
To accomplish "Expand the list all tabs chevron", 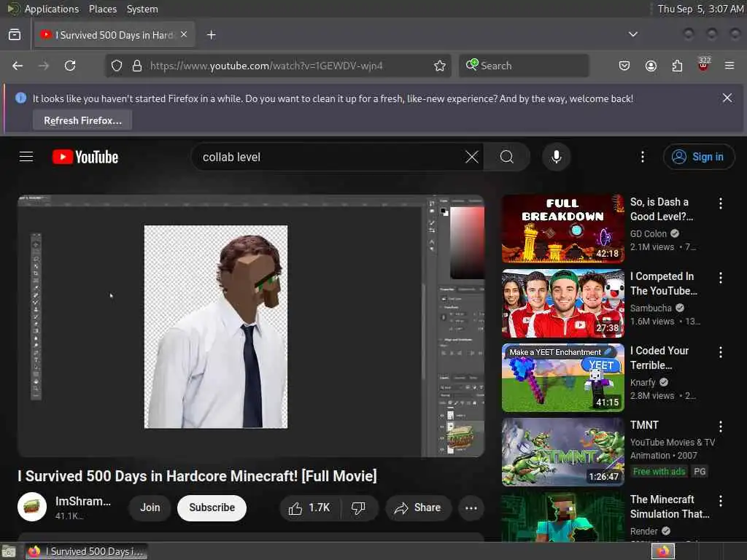I will point(632,34).
